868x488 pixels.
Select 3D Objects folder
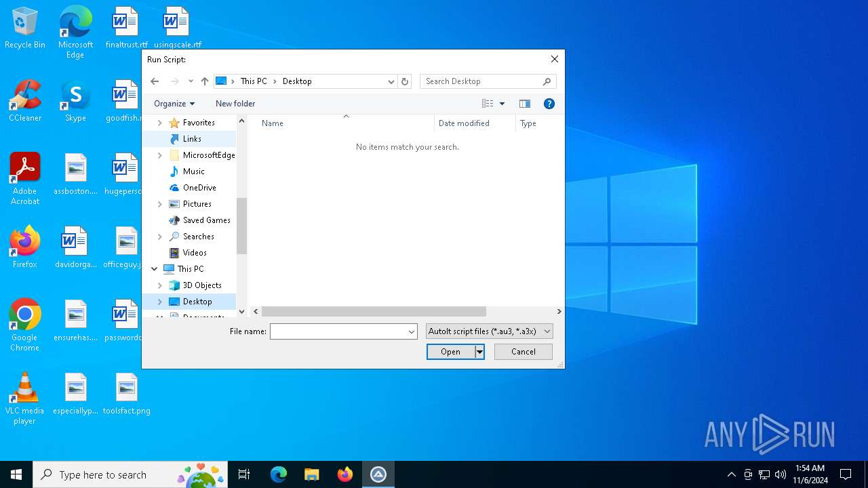[x=201, y=285]
